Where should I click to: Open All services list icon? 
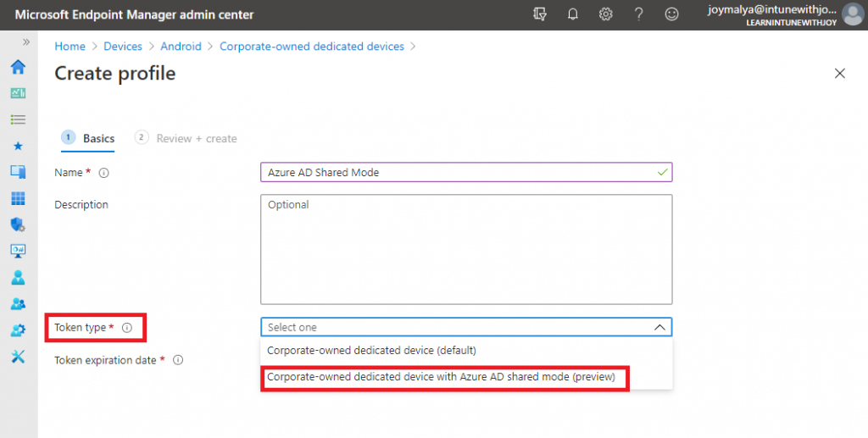click(19, 119)
